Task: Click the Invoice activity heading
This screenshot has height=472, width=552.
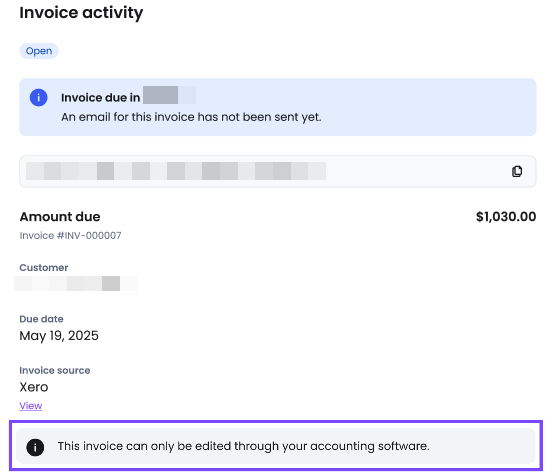Action: [x=81, y=13]
